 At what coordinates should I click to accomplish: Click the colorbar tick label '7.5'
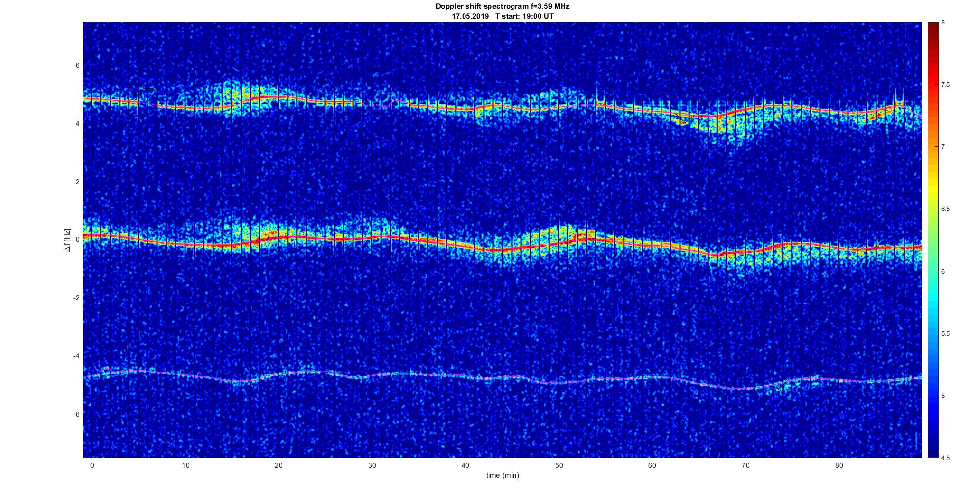pyautogui.click(x=946, y=85)
